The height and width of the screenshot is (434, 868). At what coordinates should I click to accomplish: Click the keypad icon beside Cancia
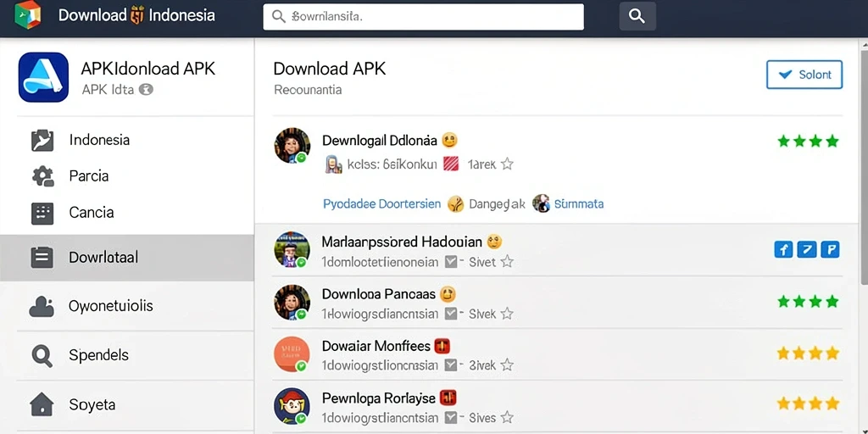(x=42, y=213)
